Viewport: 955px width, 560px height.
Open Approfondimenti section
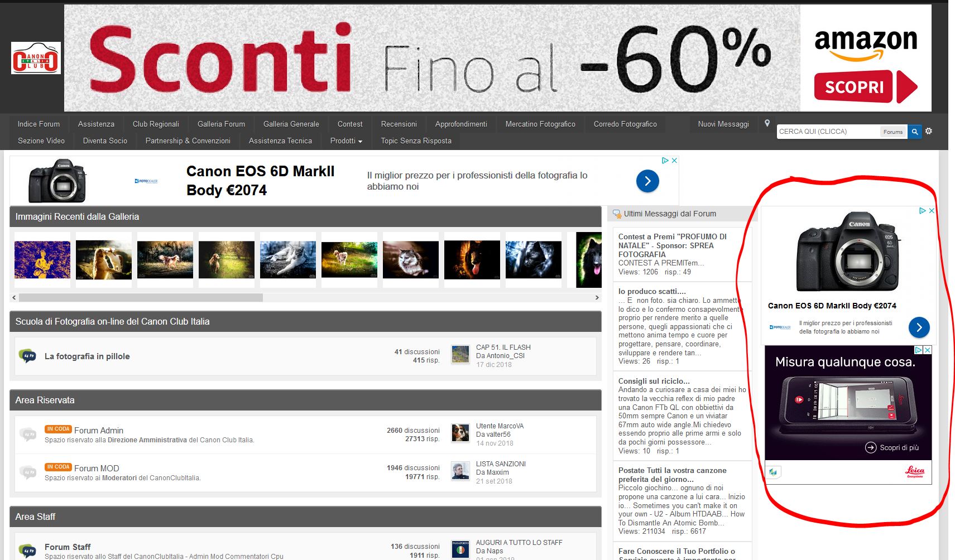point(461,124)
